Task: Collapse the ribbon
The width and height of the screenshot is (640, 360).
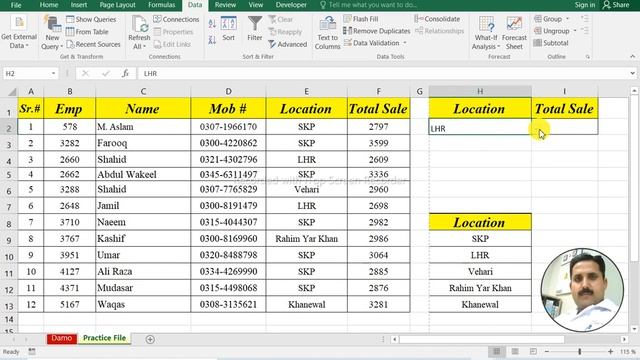Action: [633, 56]
